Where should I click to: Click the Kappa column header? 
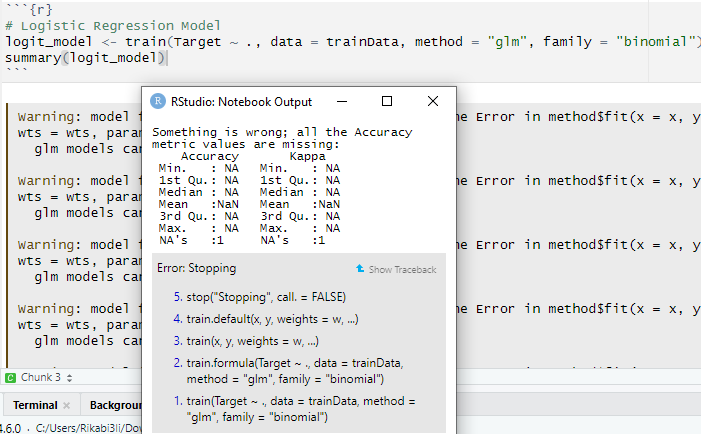tap(308, 156)
